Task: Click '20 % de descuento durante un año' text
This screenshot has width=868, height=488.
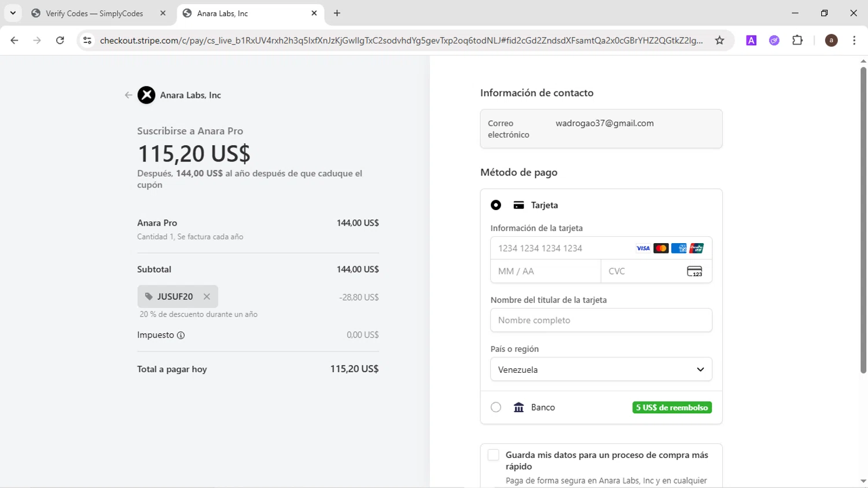Action: click(198, 314)
